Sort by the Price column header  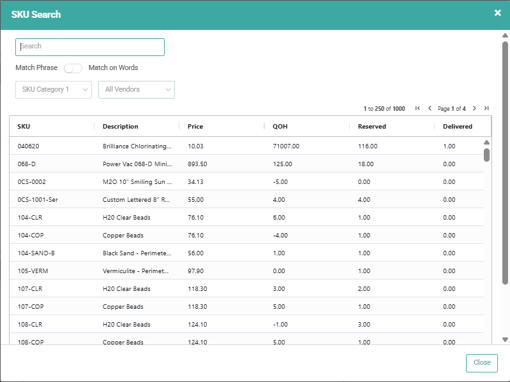click(195, 126)
